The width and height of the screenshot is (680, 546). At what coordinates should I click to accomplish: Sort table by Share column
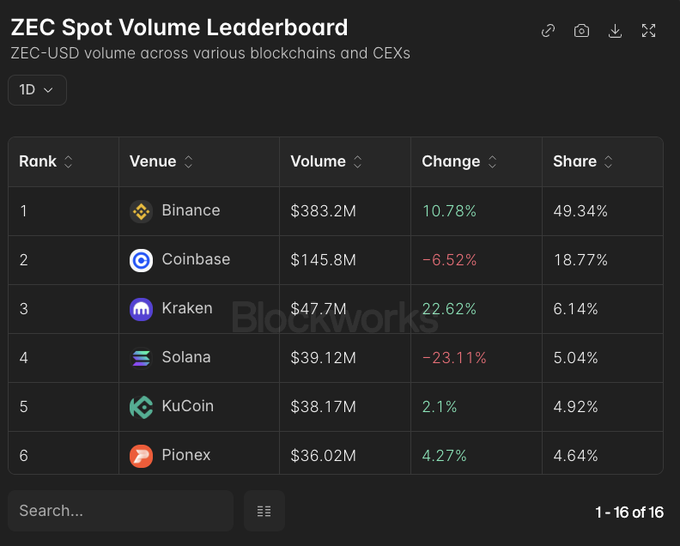[x=608, y=162]
